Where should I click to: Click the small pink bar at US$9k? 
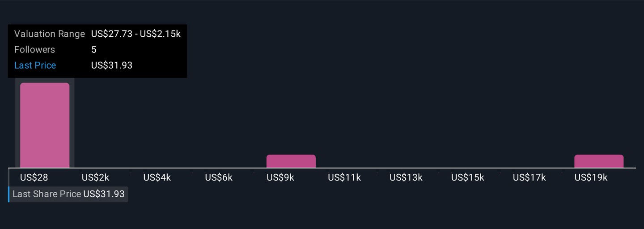click(291, 161)
